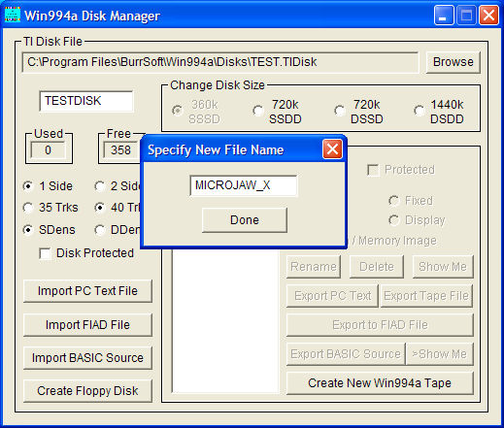Click Done in the file name dialog
The height and width of the screenshot is (428, 504).
245,220
